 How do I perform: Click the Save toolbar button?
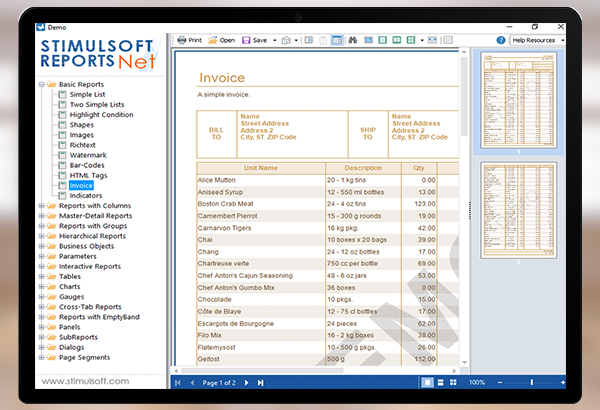coord(255,40)
